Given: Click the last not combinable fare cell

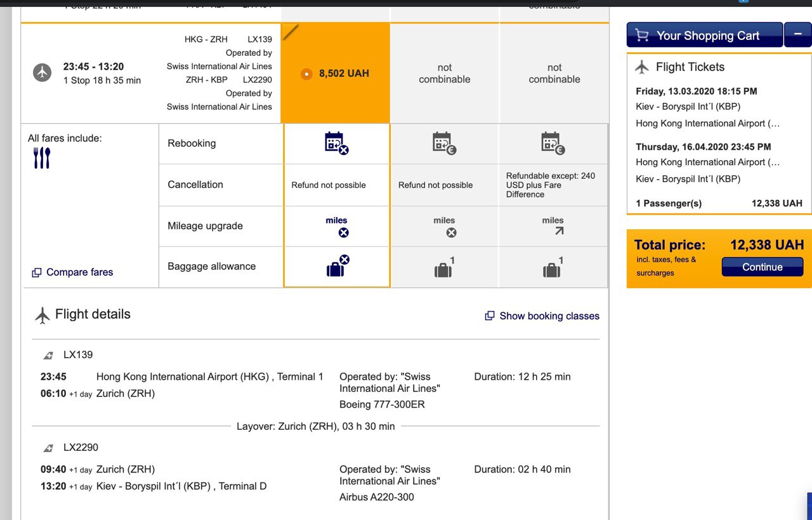Looking at the screenshot, I should point(554,73).
